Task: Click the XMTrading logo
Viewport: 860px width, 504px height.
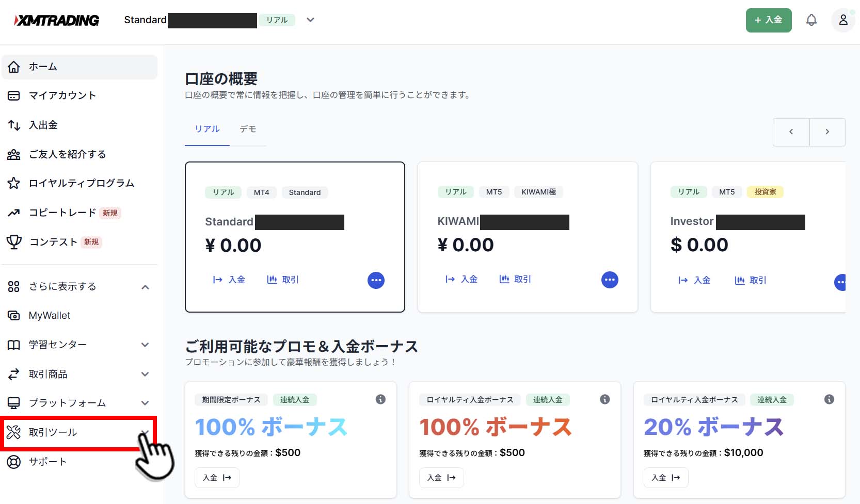Action: coord(56,20)
